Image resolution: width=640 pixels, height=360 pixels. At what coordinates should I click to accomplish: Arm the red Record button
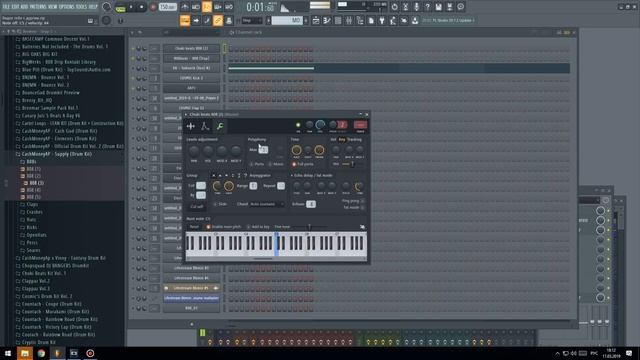153,7
